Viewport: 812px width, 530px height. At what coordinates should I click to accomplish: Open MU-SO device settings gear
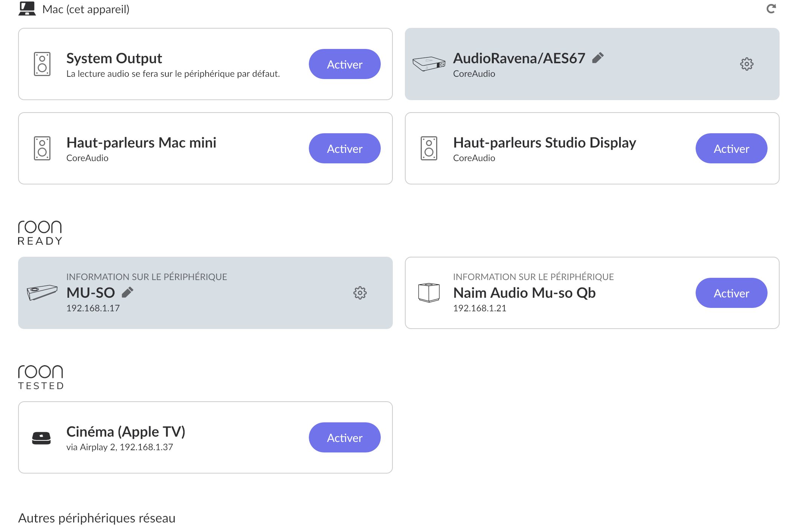tap(360, 293)
